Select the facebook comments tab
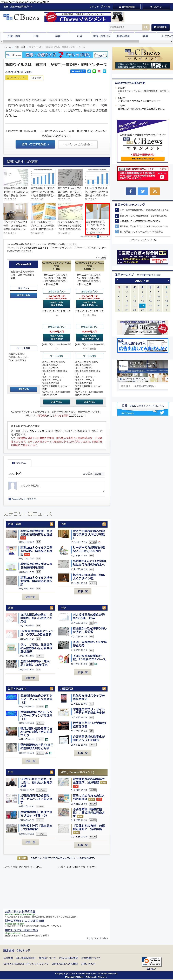This screenshot has width=173, height=980. coord(19,463)
